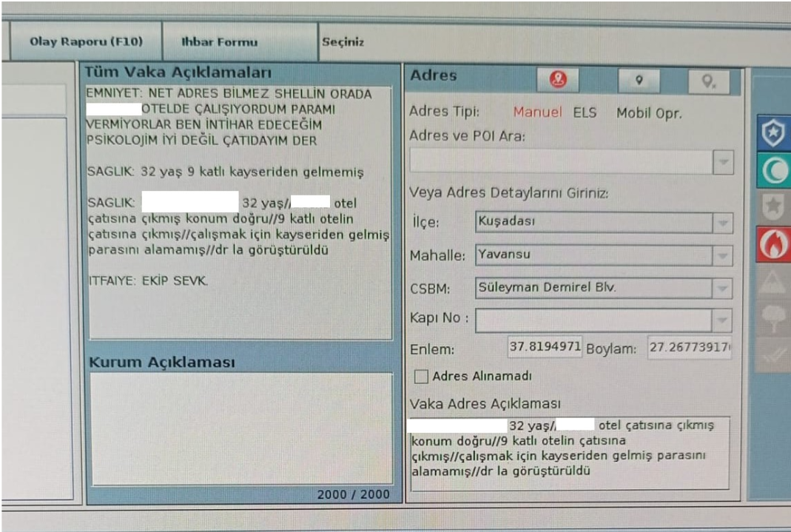
Task: Expand the Kapı No dropdown
Action: tap(723, 320)
